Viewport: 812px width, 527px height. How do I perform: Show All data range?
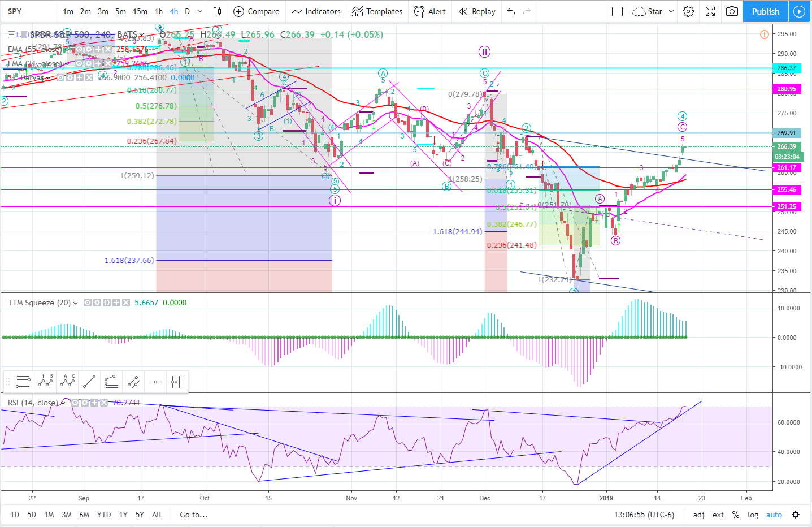coord(157,515)
